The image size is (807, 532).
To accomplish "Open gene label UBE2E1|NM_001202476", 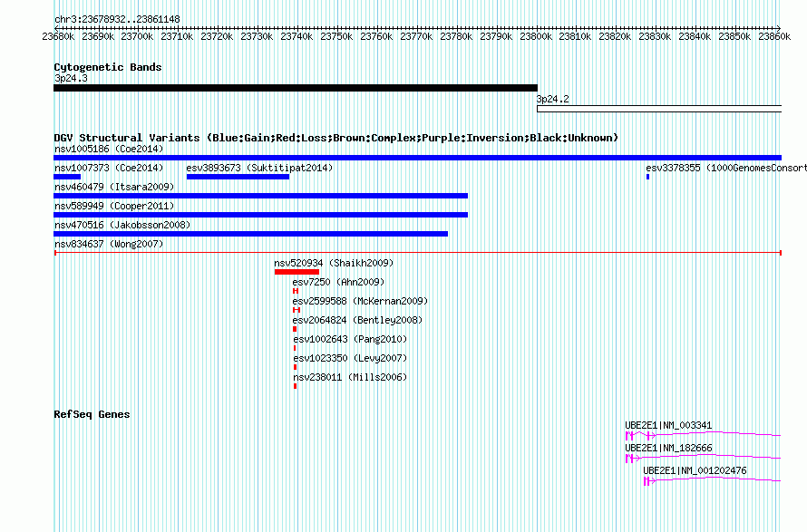I will click(x=695, y=471).
